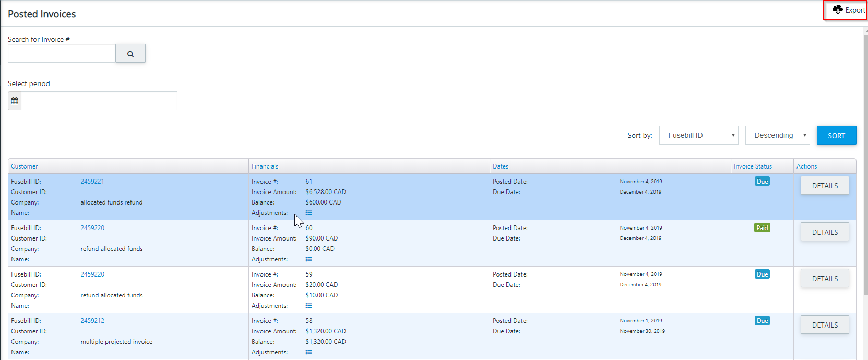Open Fusebill ID 2459221 link
868x360 pixels.
tap(92, 182)
